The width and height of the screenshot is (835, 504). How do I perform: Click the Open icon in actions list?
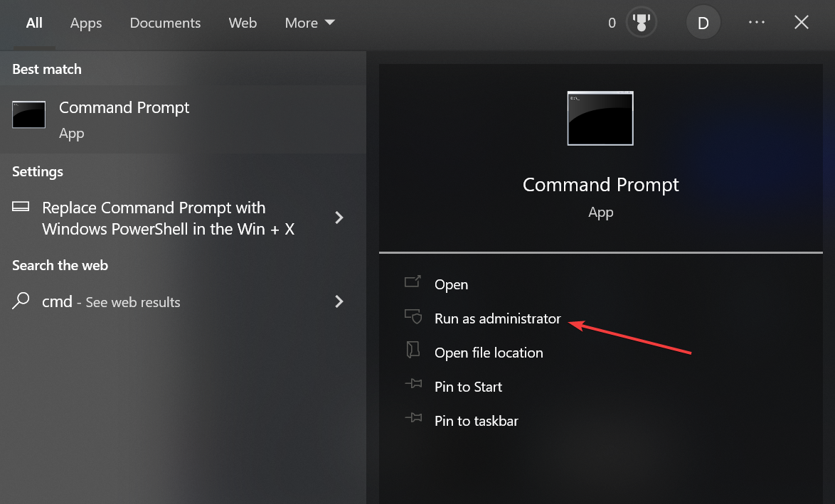tap(413, 282)
